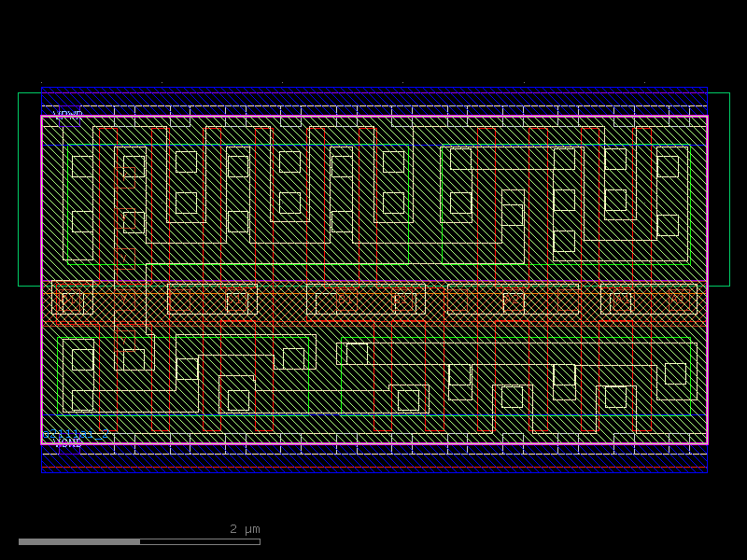Select the VPWR power rail label
Screen dimensions: 747x560
coord(67,114)
